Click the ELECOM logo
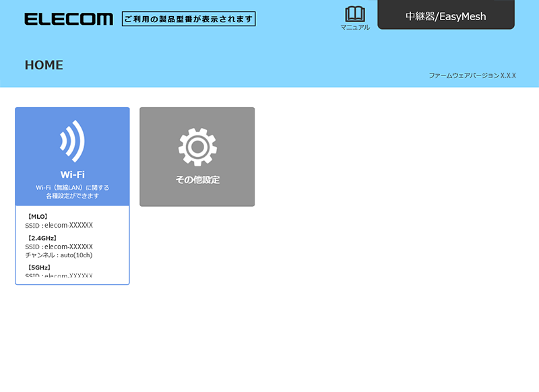Viewport: 539px width, 392px height. coord(69,19)
